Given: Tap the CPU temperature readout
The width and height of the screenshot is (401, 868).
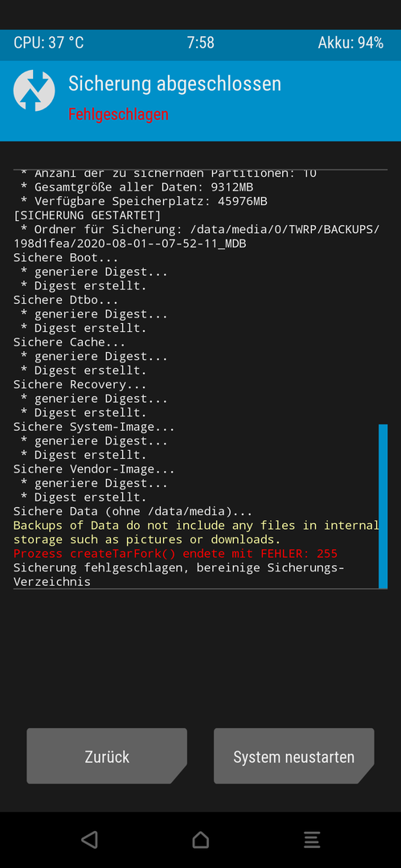Looking at the screenshot, I should point(49,43).
